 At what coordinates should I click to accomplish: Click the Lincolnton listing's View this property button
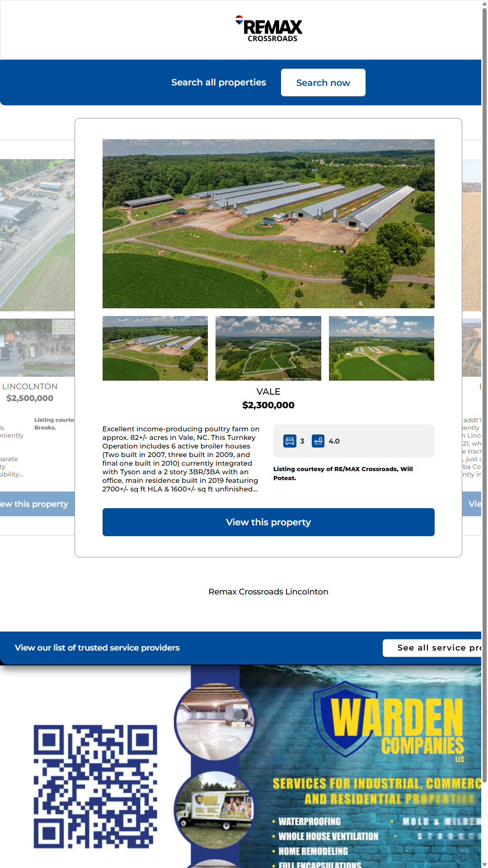[36, 504]
